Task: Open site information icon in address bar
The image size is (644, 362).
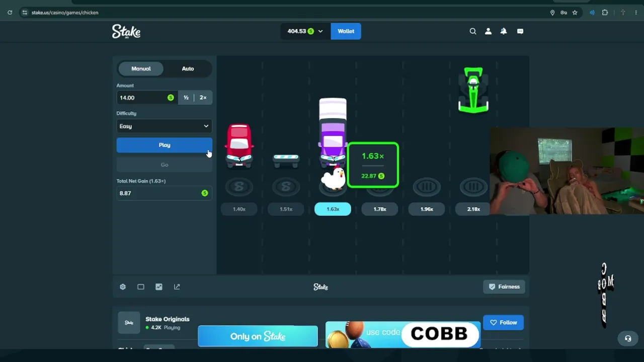Action: pos(25,13)
